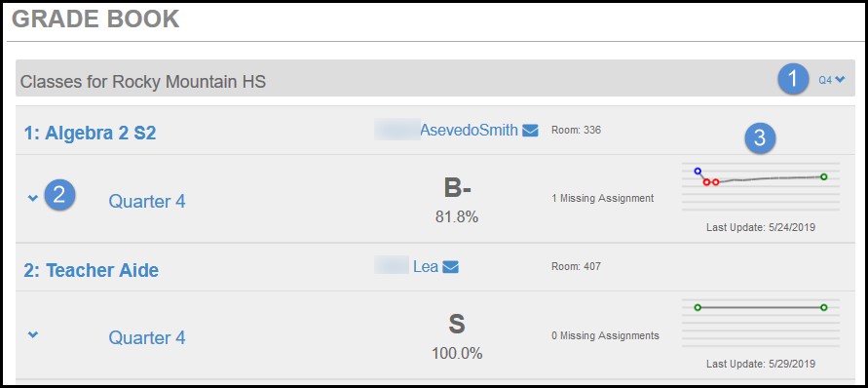Viewport: 868px width, 388px height.
Task: Click the numbered callout 2 badge
Action: (59, 195)
